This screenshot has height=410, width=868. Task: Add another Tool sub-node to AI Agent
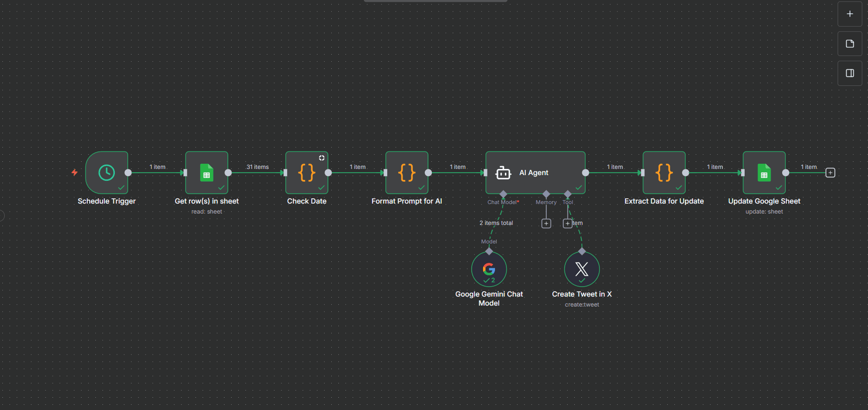pyautogui.click(x=568, y=224)
